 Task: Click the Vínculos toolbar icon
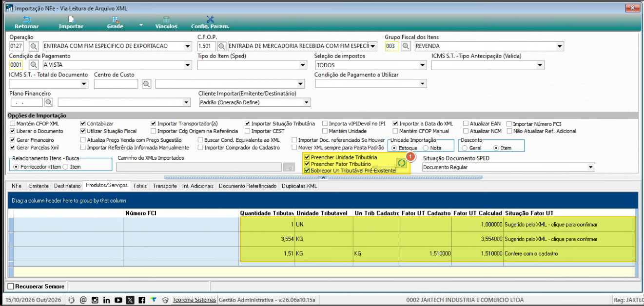pyautogui.click(x=166, y=19)
